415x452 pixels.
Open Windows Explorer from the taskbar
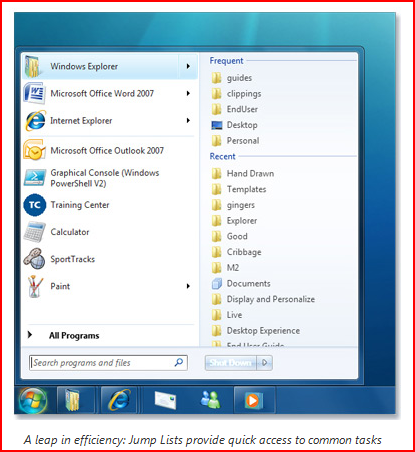tap(73, 400)
